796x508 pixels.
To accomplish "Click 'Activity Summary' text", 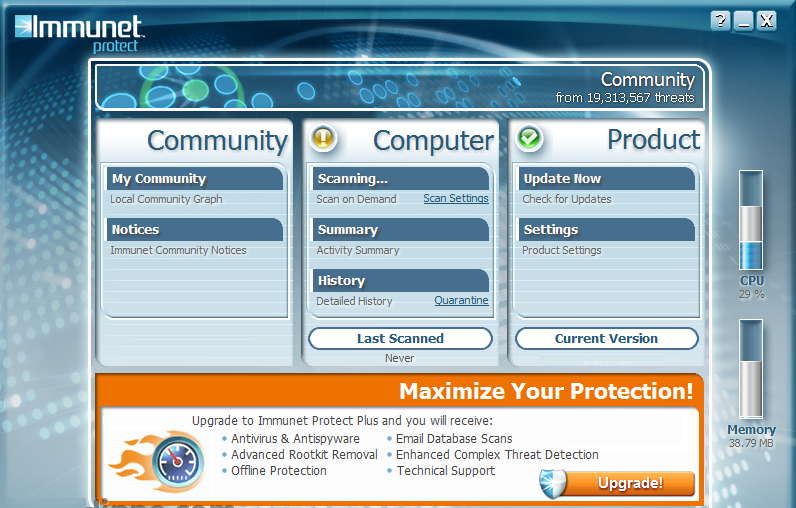I will [x=358, y=250].
